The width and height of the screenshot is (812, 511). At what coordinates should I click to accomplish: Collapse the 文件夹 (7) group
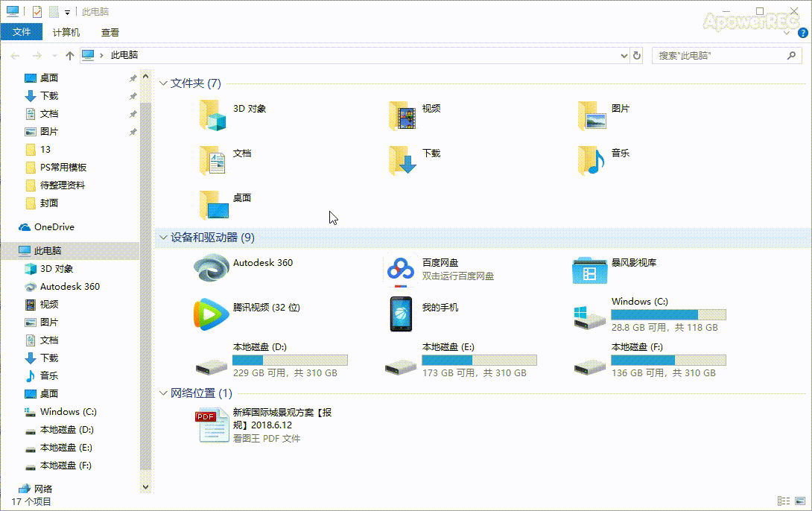(163, 83)
